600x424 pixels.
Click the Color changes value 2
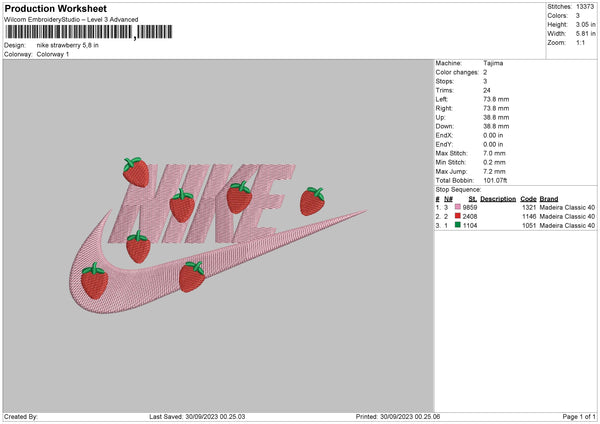[485, 72]
